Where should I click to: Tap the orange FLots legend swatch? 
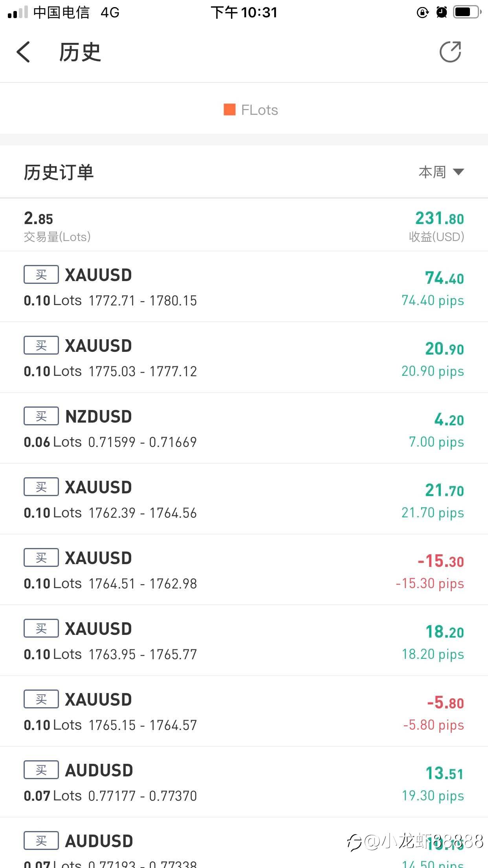(229, 110)
